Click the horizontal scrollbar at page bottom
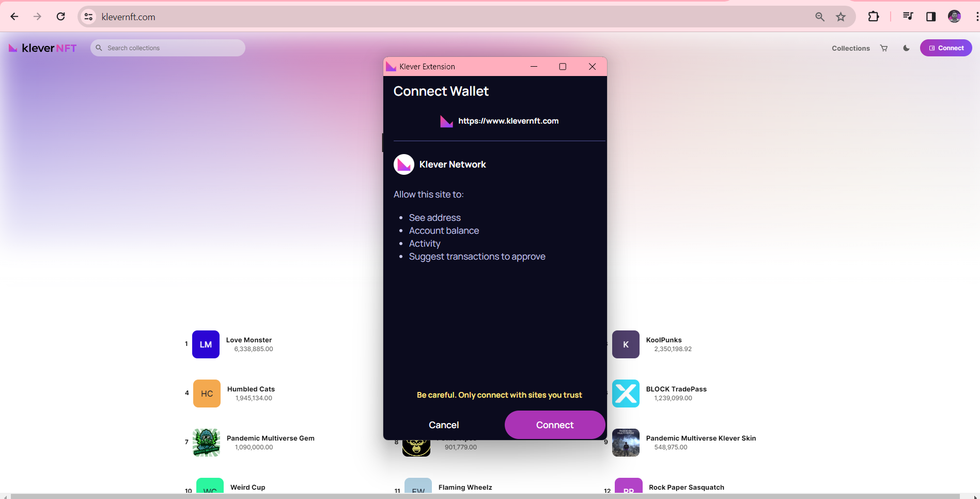The width and height of the screenshot is (980, 499). tap(486, 496)
